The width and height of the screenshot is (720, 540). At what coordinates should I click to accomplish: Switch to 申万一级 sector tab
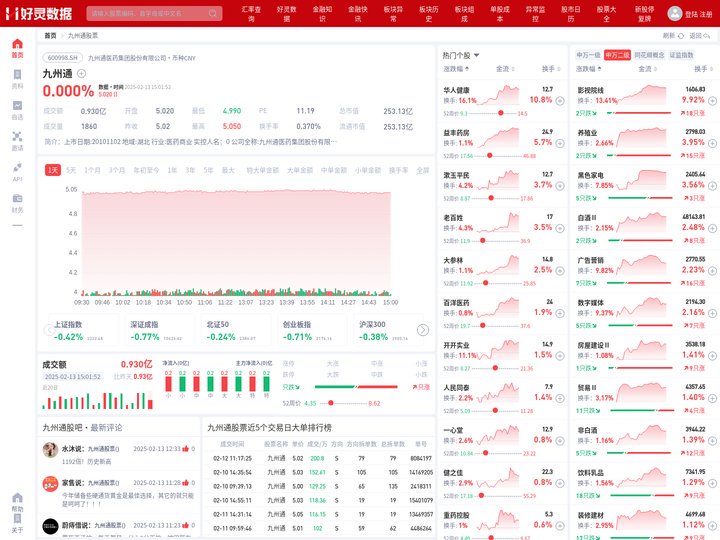(x=588, y=55)
